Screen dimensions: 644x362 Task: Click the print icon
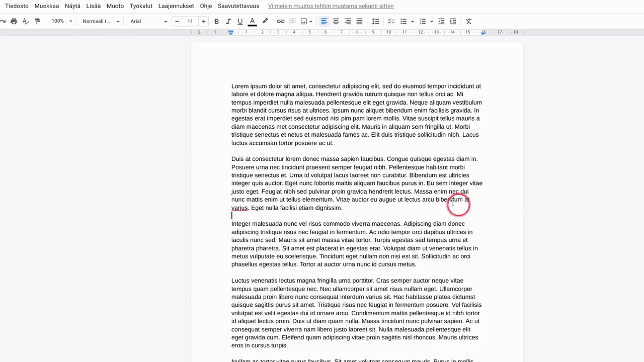(x=14, y=21)
